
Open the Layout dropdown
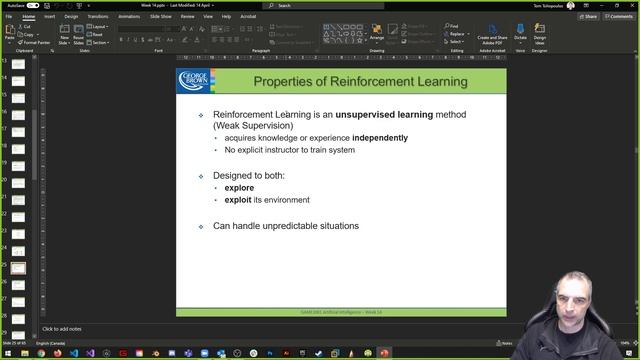(x=98, y=27)
